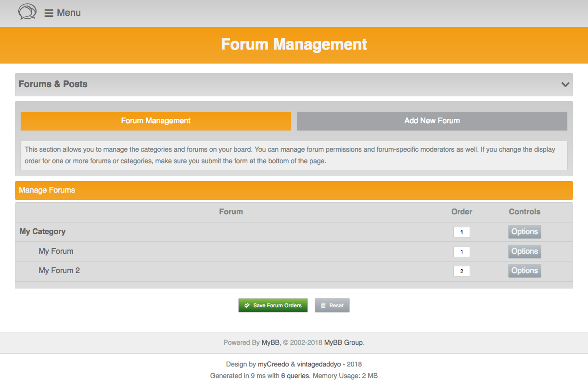Click the My Forum order field
588x380 pixels.
pyautogui.click(x=461, y=252)
